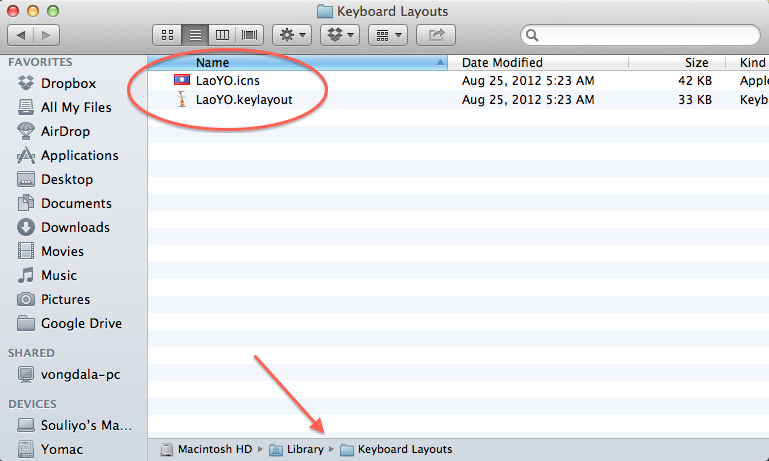769x461 pixels.
Task: Open the Dropbox toolbar dropdown
Action: pyautogui.click(x=340, y=35)
